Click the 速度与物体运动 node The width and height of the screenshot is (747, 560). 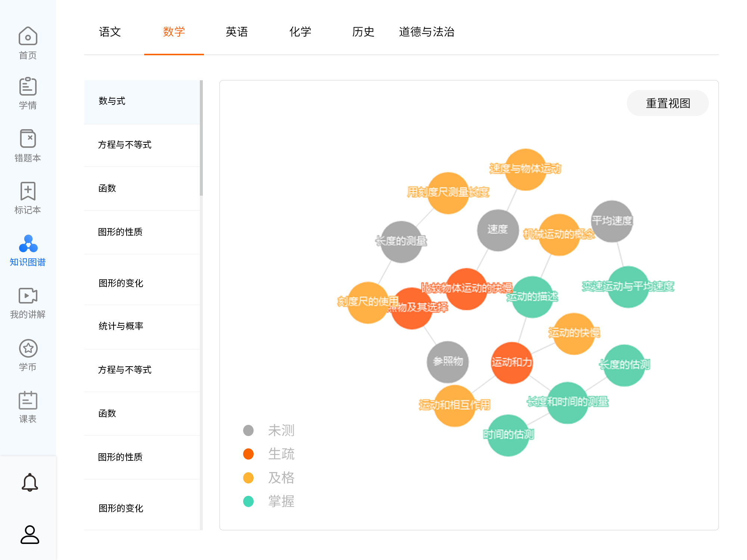526,169
